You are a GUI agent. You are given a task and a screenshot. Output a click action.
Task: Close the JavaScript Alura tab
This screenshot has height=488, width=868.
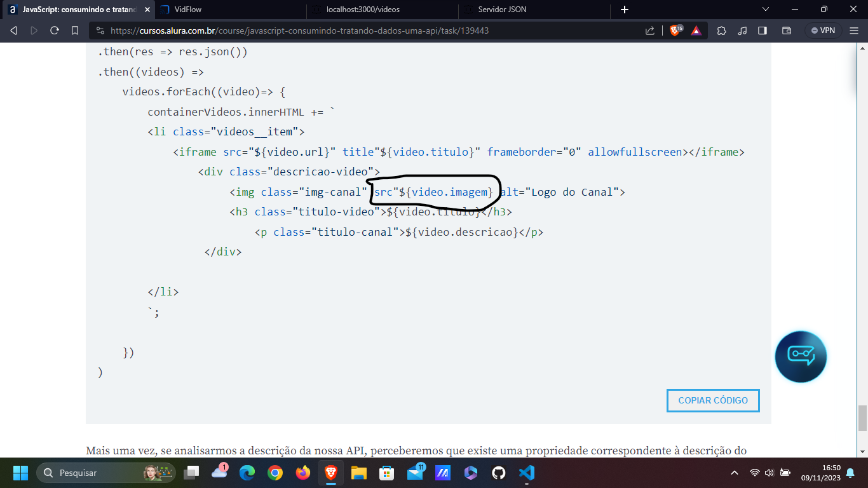pyautogui.click(x=147, y=10)
